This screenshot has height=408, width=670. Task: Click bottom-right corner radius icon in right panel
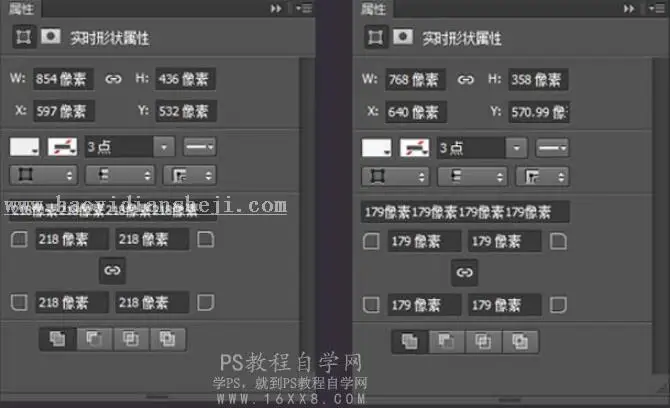pyautogui.click(x=558, y=305)
